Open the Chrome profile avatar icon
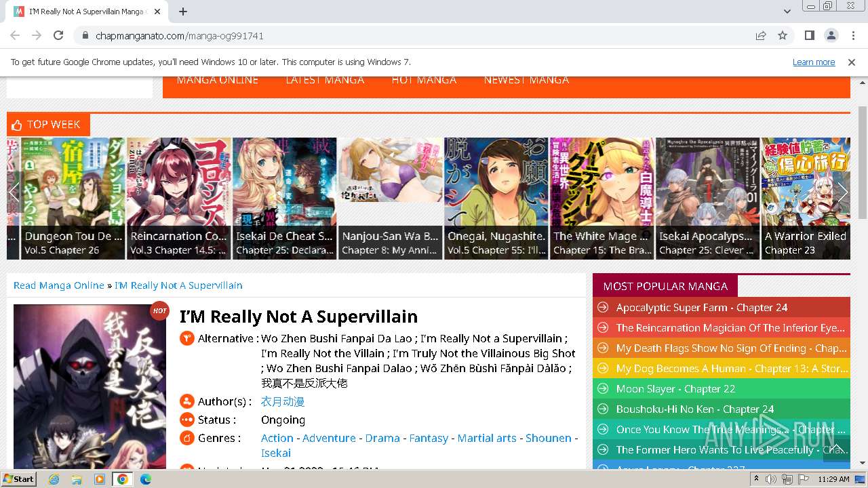868x488 pixels. click(x=831, y=35)
